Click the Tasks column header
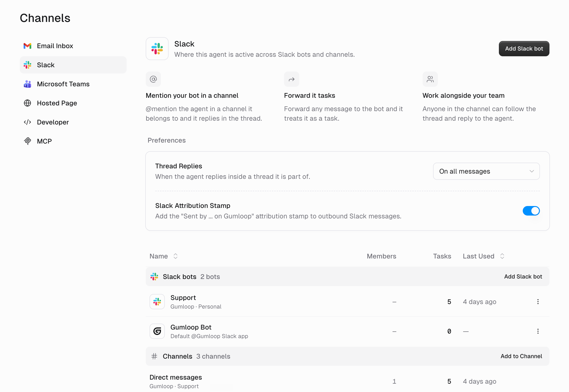 [x=442, y=256]
